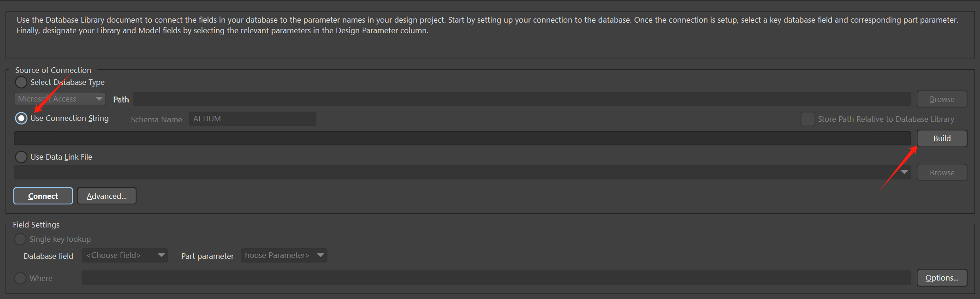Tick Store Path Relative to Database Library
The width and height of the screenshot is (980, 299).
click(x=808, y=119)
